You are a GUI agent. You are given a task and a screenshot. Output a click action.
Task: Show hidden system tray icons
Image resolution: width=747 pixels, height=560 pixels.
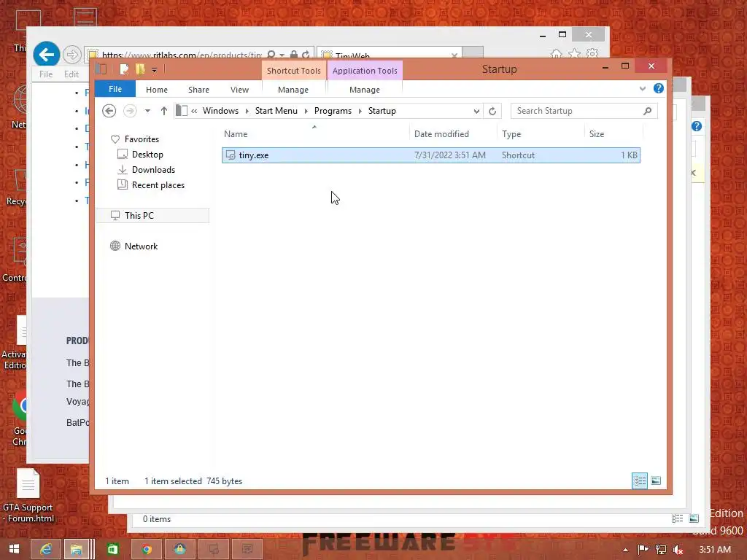[625, 550]
